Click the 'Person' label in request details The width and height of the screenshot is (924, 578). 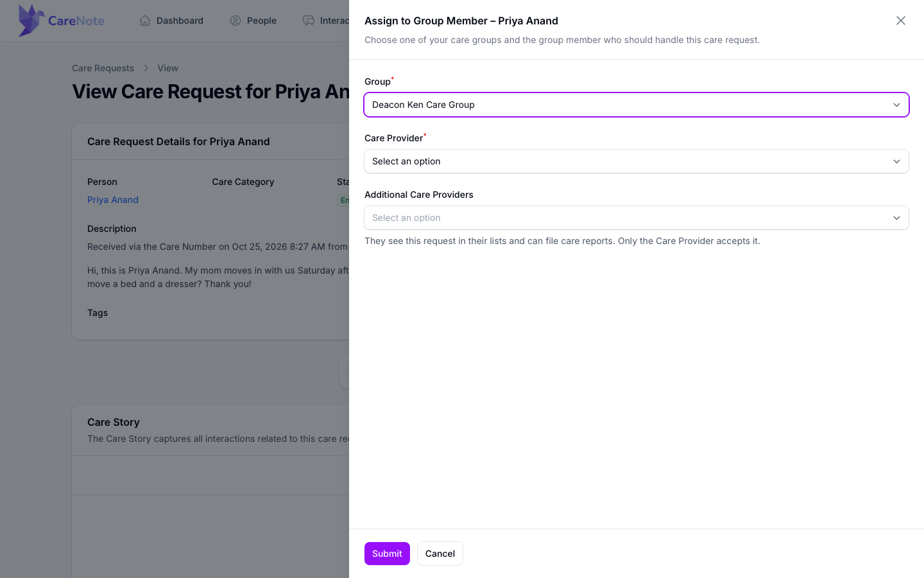tap(102, 182)
